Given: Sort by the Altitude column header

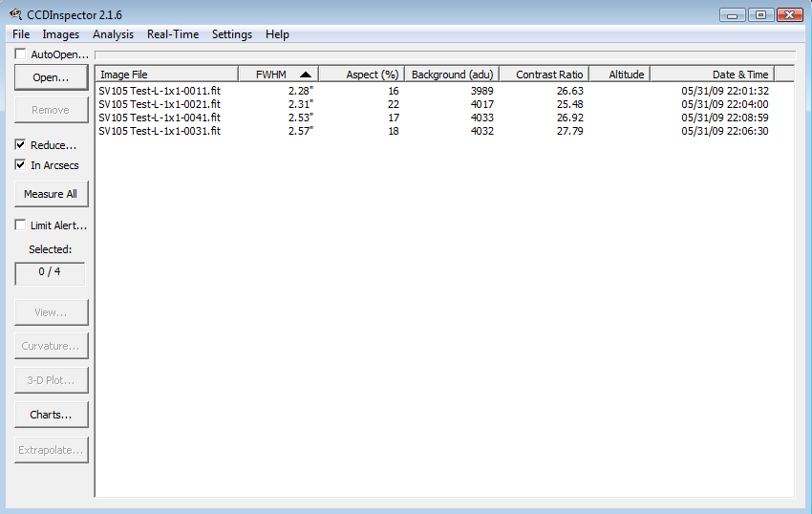Looking at the screenshot, I should pos(620,75).
